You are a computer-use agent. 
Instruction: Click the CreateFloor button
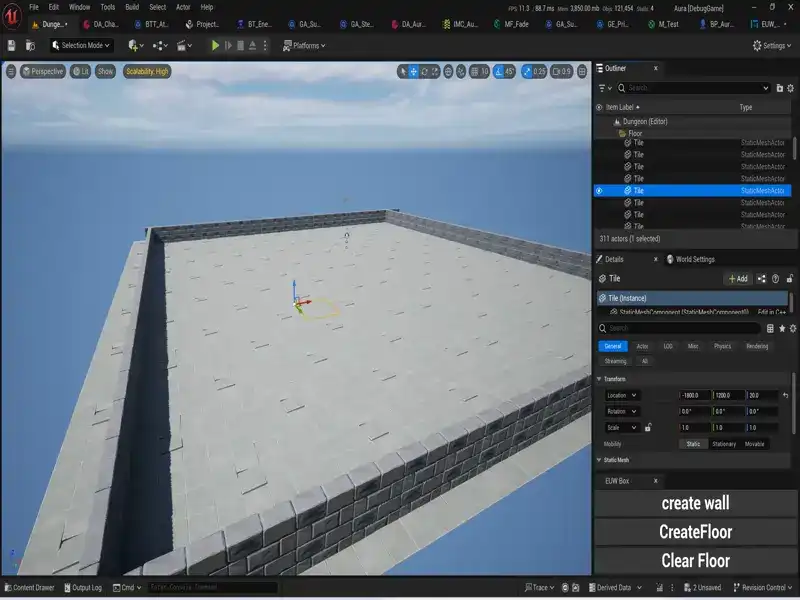coord(695,532)
